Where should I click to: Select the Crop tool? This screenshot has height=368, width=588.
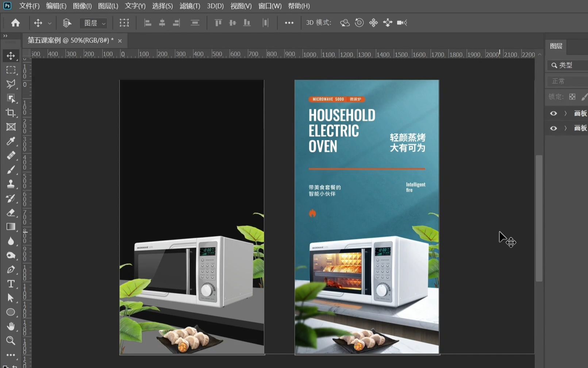click(x=11, y=113)
